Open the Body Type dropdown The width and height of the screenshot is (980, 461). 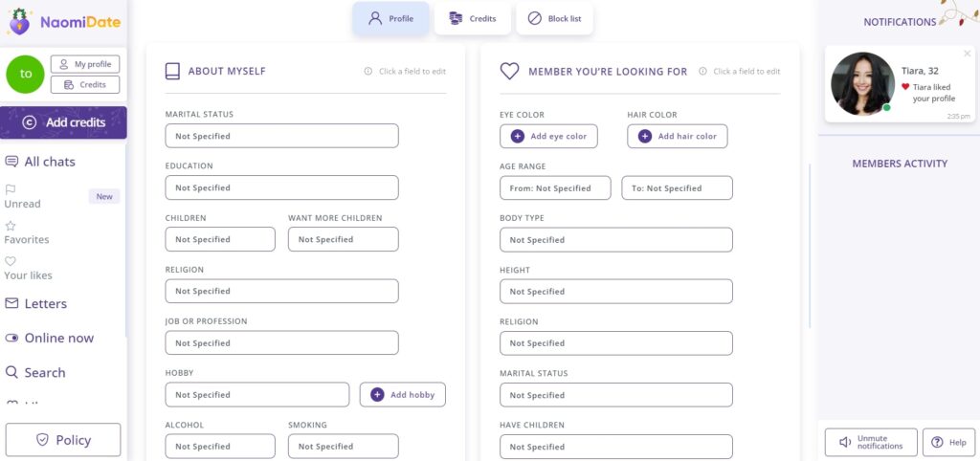615,240
